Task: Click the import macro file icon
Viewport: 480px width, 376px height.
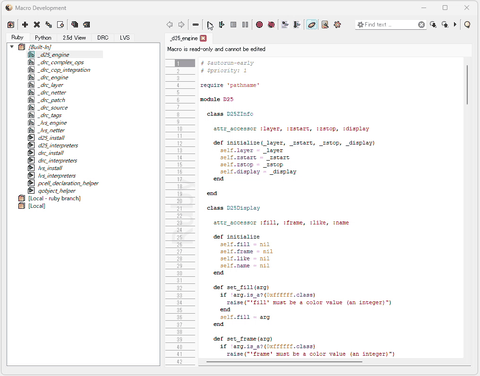Action: point(60,25)
